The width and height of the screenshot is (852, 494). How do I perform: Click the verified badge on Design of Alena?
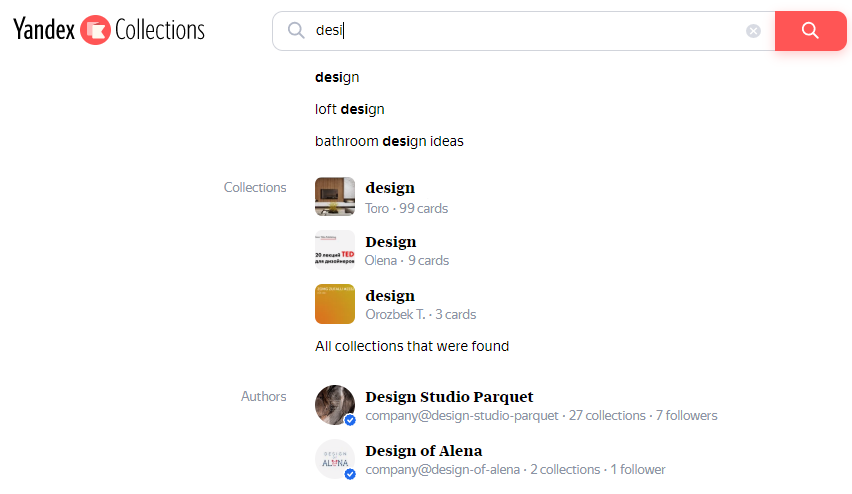click(x=350, y=474)
